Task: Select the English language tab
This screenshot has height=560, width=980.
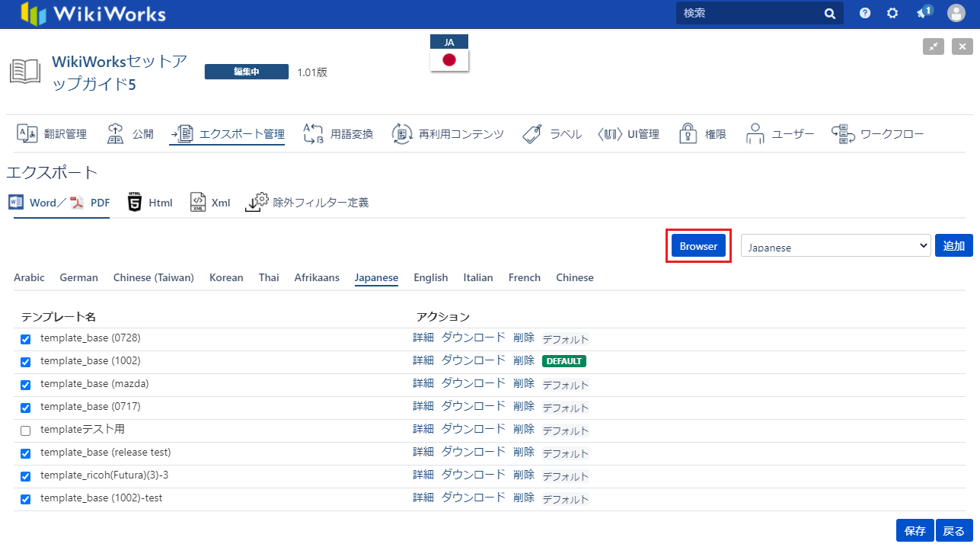Action: click(430, 278)
